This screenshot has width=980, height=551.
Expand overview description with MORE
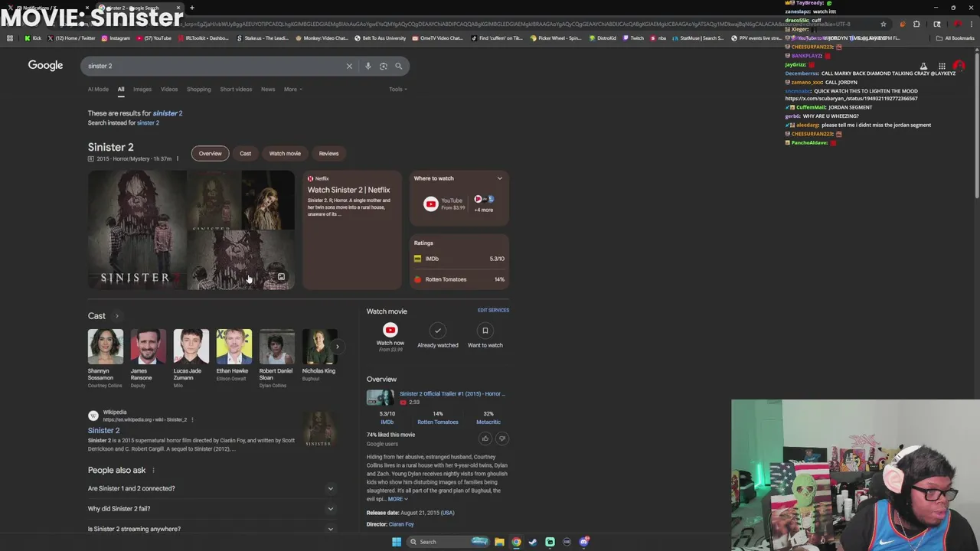[398, 499]
